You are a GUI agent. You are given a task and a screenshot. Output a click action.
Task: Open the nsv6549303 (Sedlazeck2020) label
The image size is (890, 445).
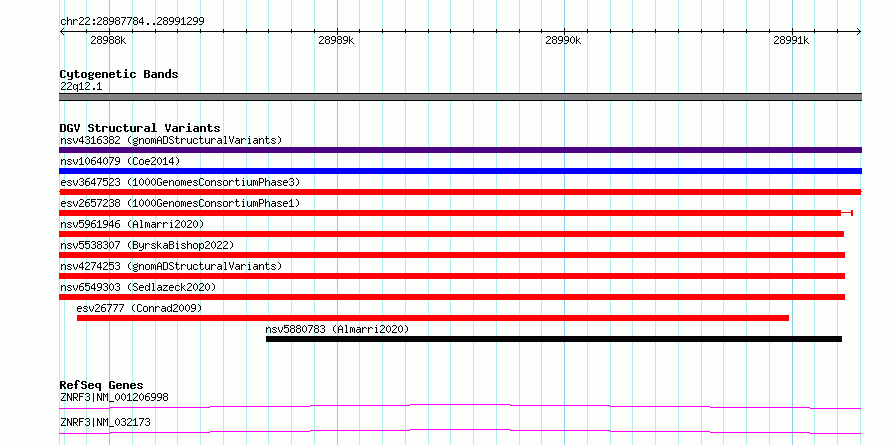(x=138, y=287)
